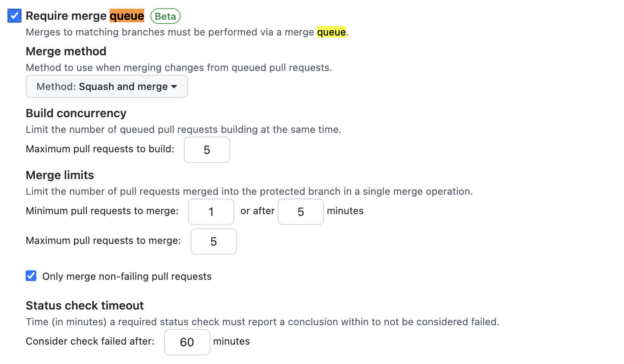Click the Minimum pull requests to merge input
The image size is (624, 364).
[x=211, y=212]
